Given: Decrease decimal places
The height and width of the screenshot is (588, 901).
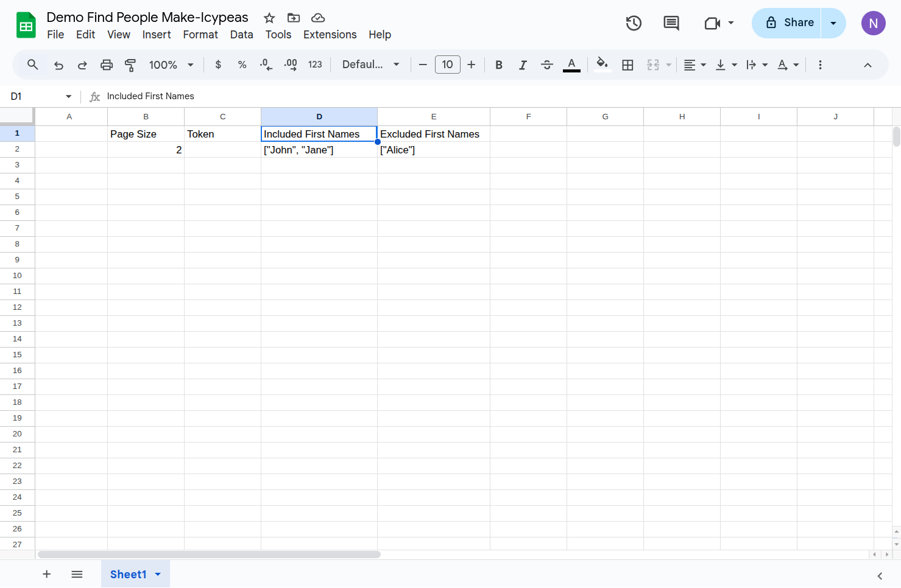Looking at the screenshot, I should point(266,65).
